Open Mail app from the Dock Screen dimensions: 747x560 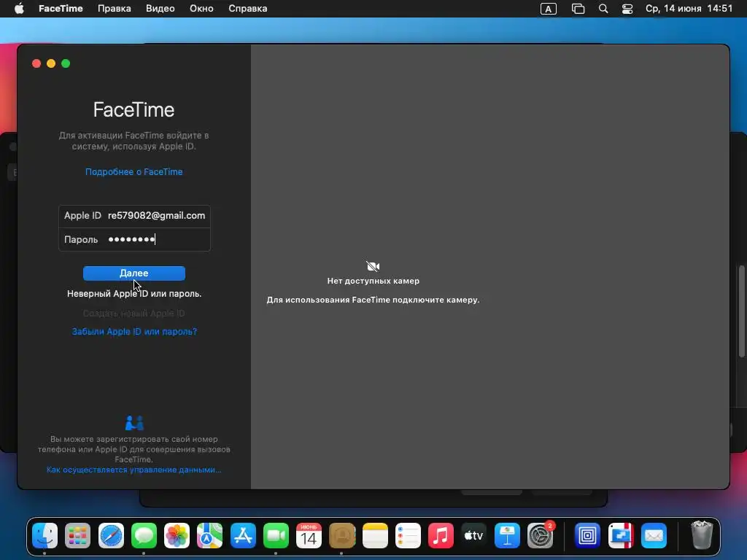654,535
